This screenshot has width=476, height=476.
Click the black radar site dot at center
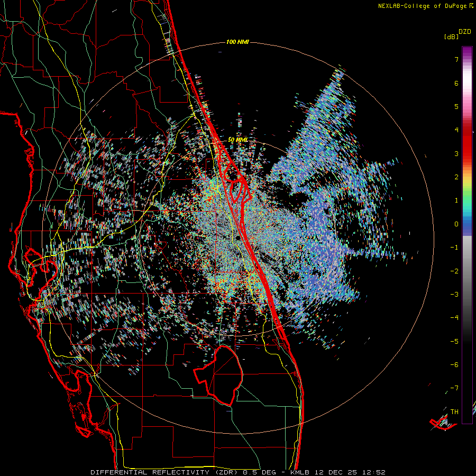[x=238, y=237]
